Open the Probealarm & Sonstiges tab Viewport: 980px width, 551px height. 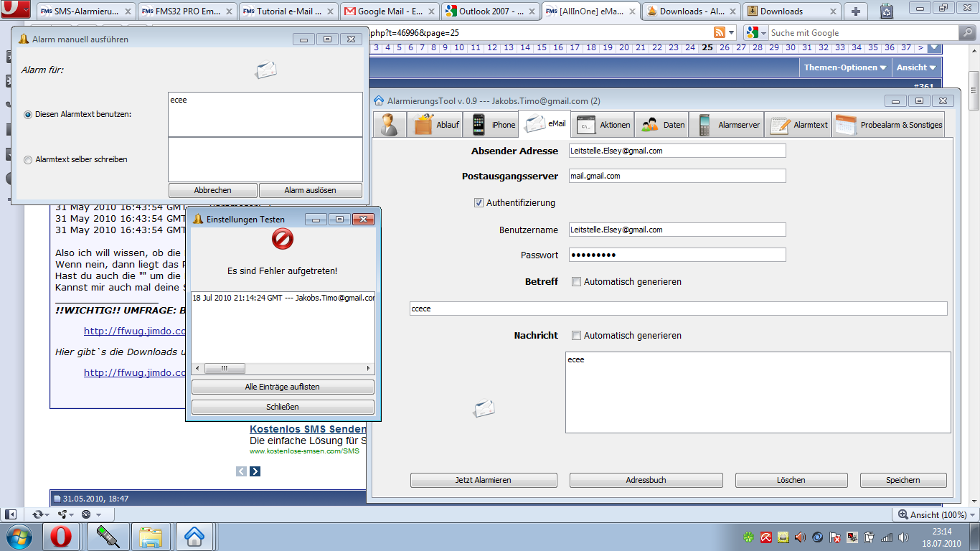888,124
